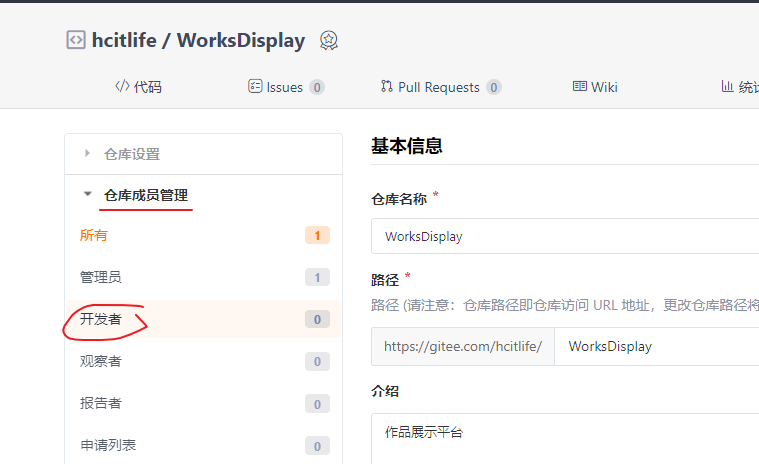Click the hcitlife owner link
The height and width of the screenshot is (464, 759).
tap(124, 40)
